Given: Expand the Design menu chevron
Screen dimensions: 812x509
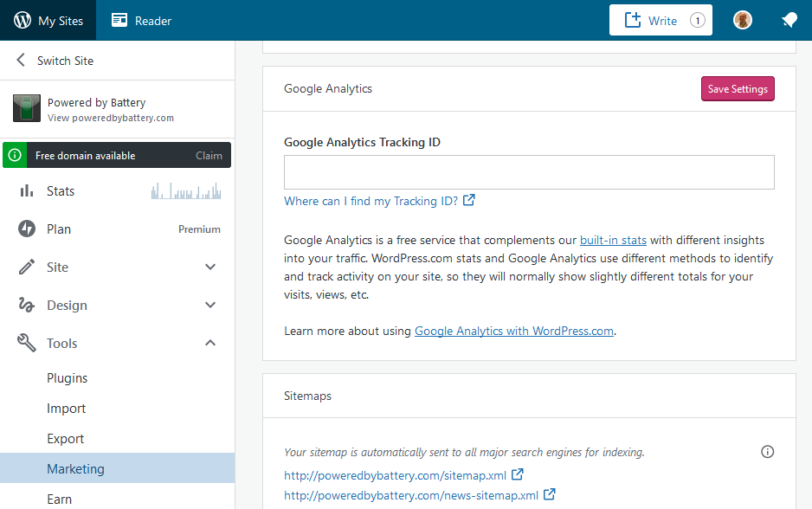Looking at the screenshot, I should click(x=210, y=306).
